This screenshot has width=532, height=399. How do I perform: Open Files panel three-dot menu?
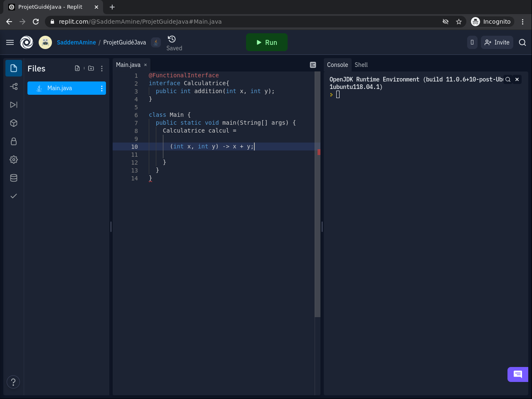pos(102,69)
